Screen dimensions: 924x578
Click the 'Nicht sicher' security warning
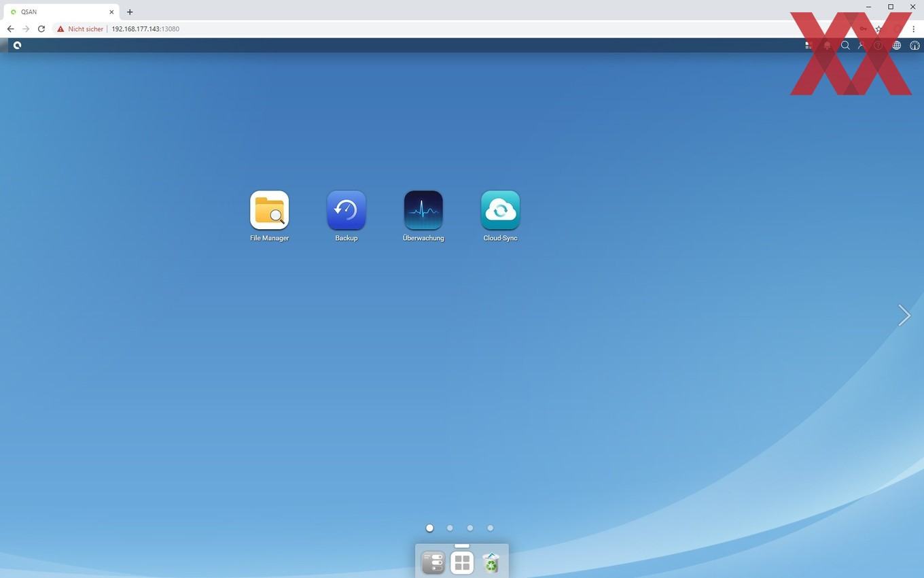[x=80, y=29]
